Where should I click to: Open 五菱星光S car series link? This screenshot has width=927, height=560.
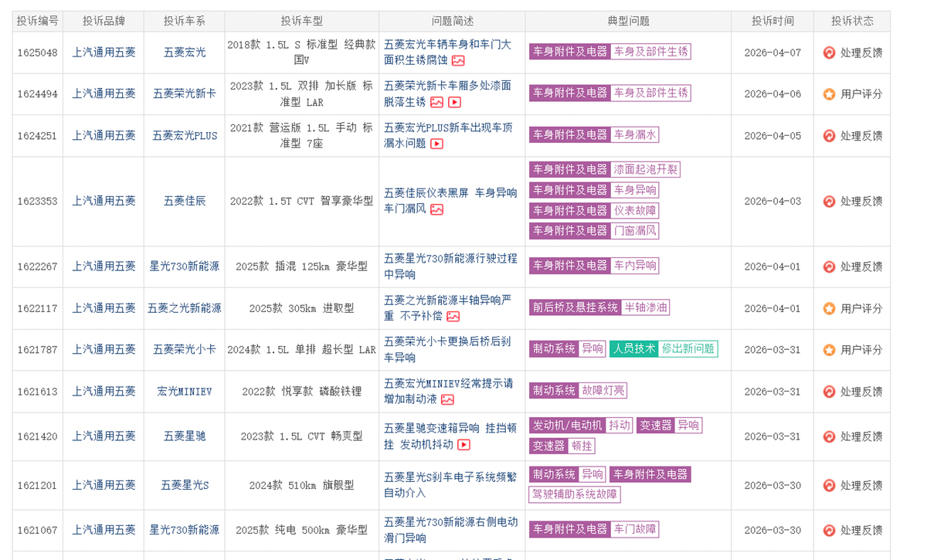[x=185, y=485]
